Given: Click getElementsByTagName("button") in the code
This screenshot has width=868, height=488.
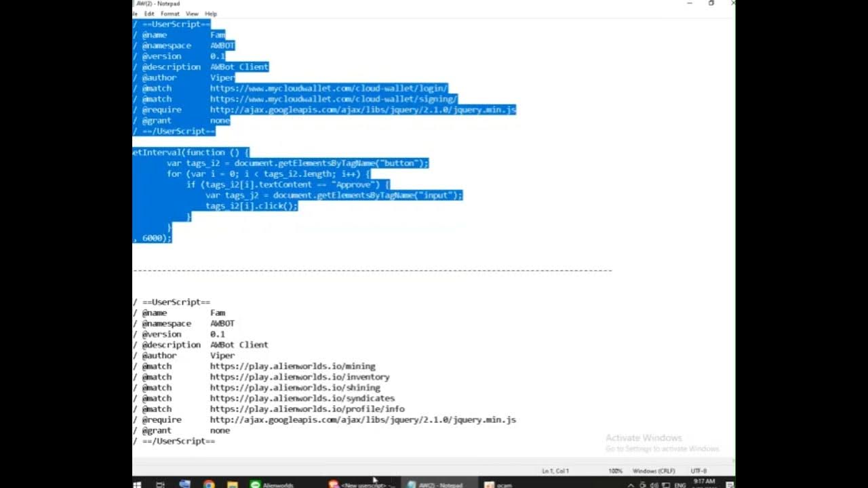Looking at the screenshot, I should click(x=351, y=163).
